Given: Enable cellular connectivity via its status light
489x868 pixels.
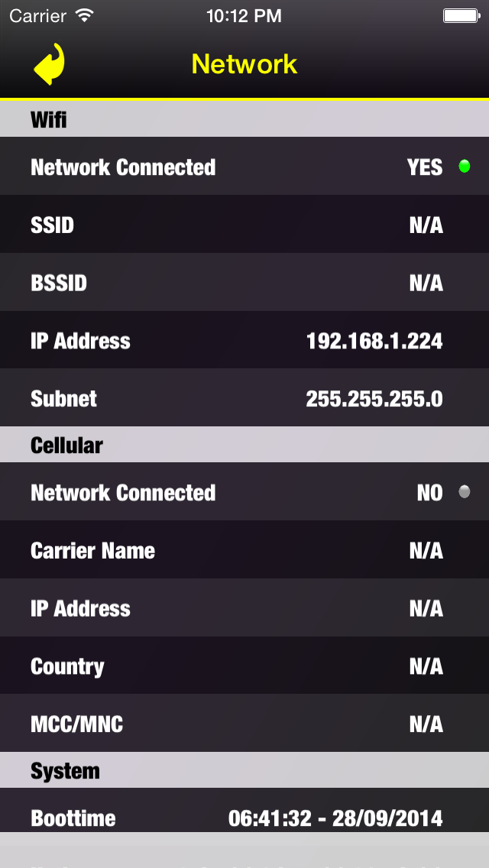Looking at the screenshot, I should [x=465, y=492].
